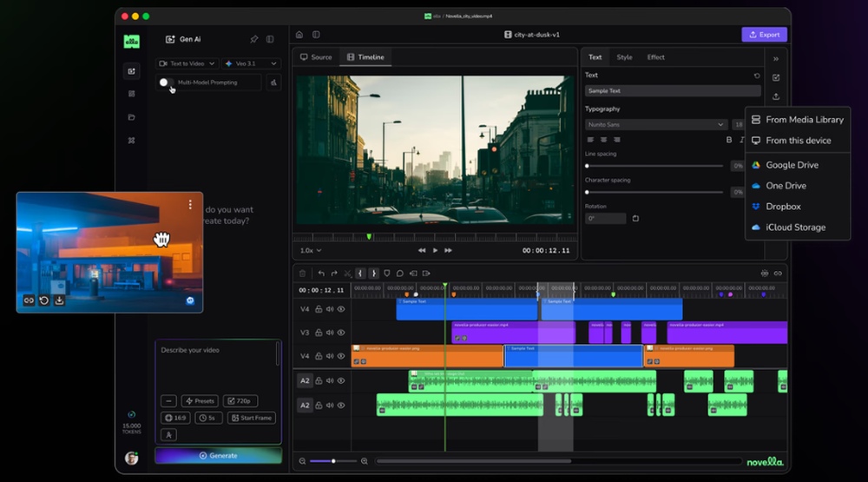
Task: Pin the Gen Ai panel
Action: click(254, 39)
